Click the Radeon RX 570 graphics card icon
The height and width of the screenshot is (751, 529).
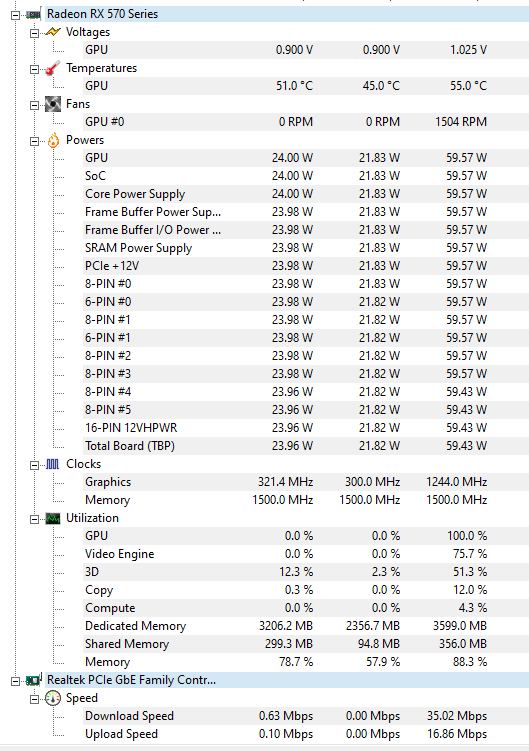coord(33,14)
